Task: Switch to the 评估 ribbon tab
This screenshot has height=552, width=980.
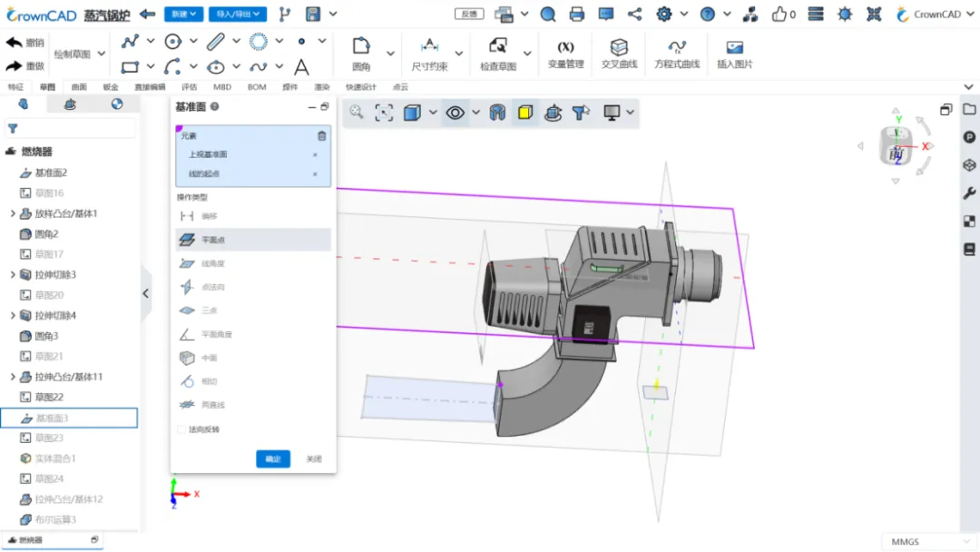Action: (x=189, y=87)
